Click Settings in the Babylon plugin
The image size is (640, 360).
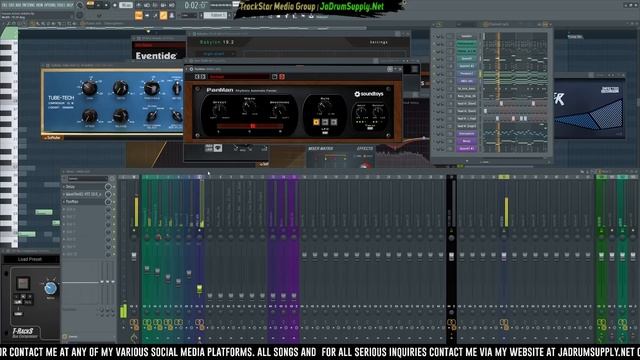[378, 42]
